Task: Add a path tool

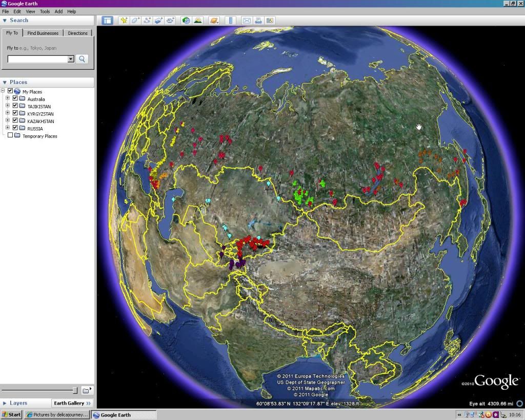Action: 147,21
